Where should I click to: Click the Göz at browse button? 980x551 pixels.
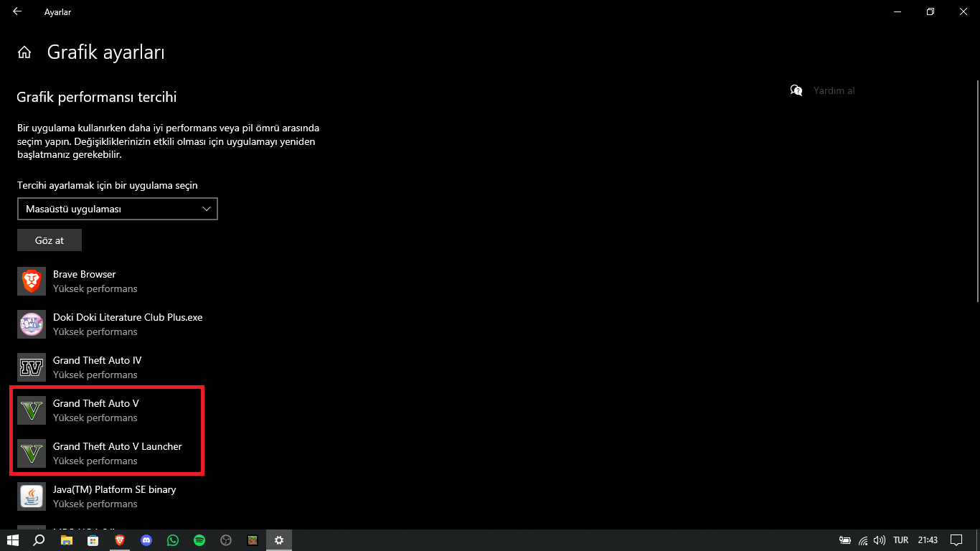pos(50,240)
